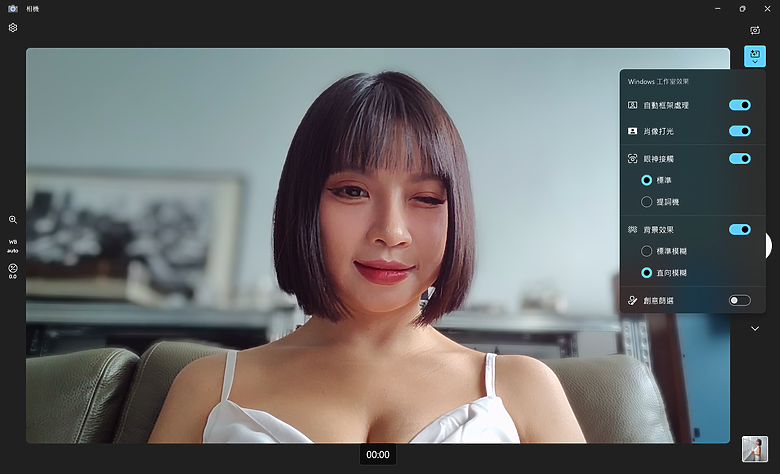780x474 pixels.
Task: Open the zoom magnifier control
Action: coord(13,219)
